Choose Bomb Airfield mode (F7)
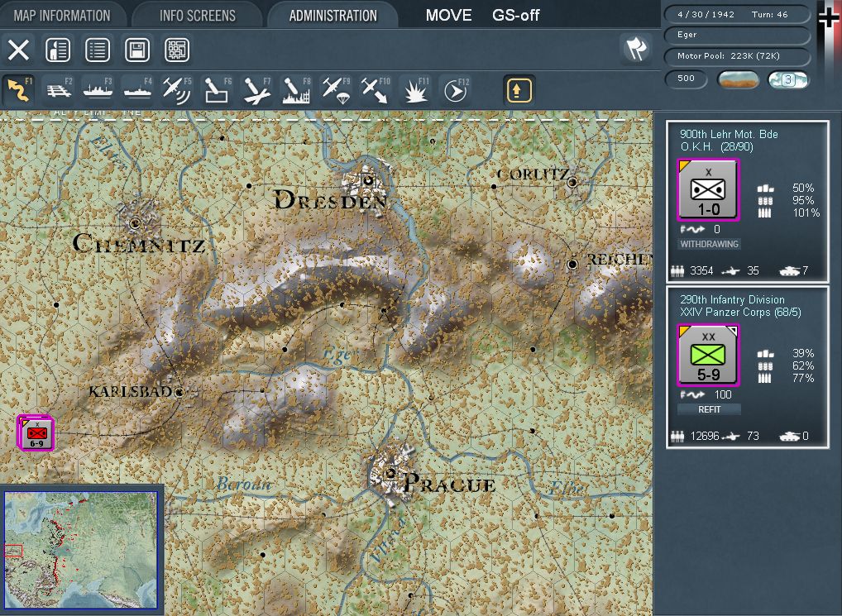This screenshot has width=842, height=616. [x=256, y=90]
